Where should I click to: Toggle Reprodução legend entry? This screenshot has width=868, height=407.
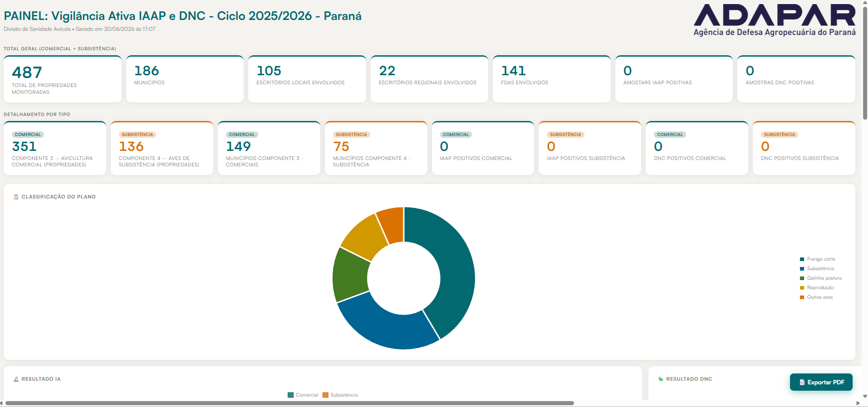click(x=817, y=288)
